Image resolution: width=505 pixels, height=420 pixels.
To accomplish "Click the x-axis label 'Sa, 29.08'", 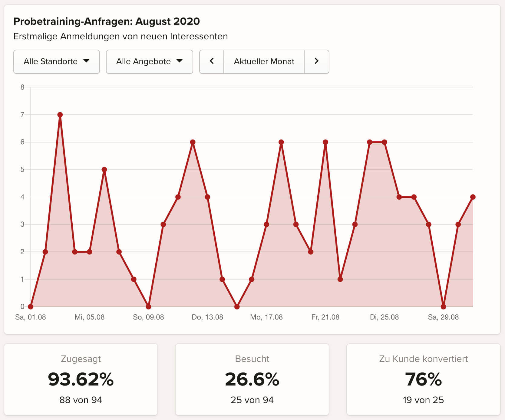I will [444, 317].
